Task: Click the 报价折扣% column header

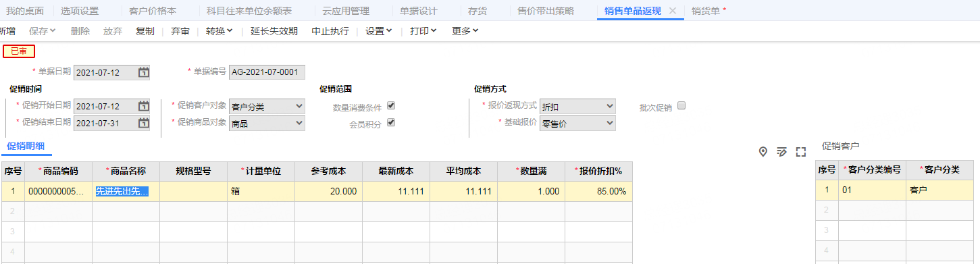Action: point(599,171)
